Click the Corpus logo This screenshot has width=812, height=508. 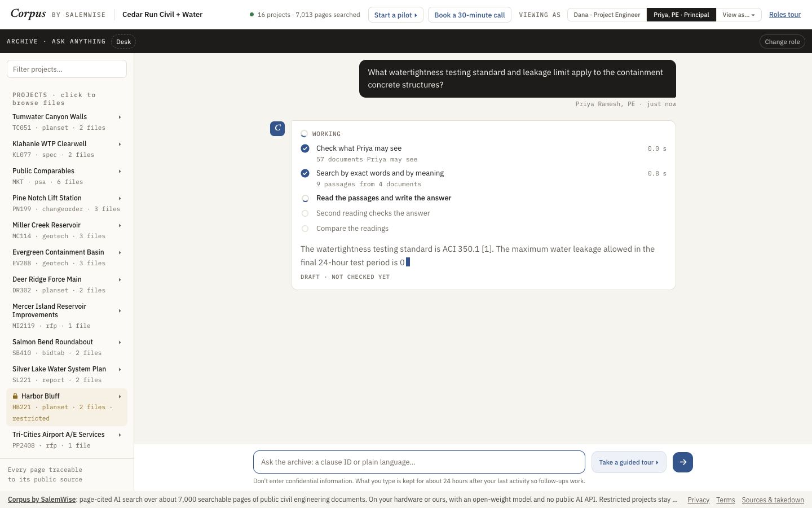[x=28, y=14]
